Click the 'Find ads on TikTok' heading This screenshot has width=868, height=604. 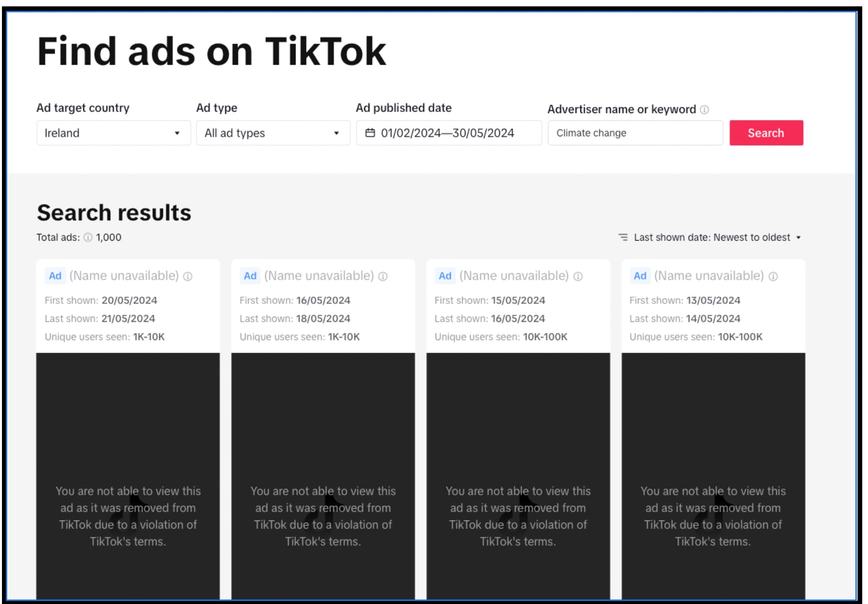pyautogui.click(x=211, y=52)
